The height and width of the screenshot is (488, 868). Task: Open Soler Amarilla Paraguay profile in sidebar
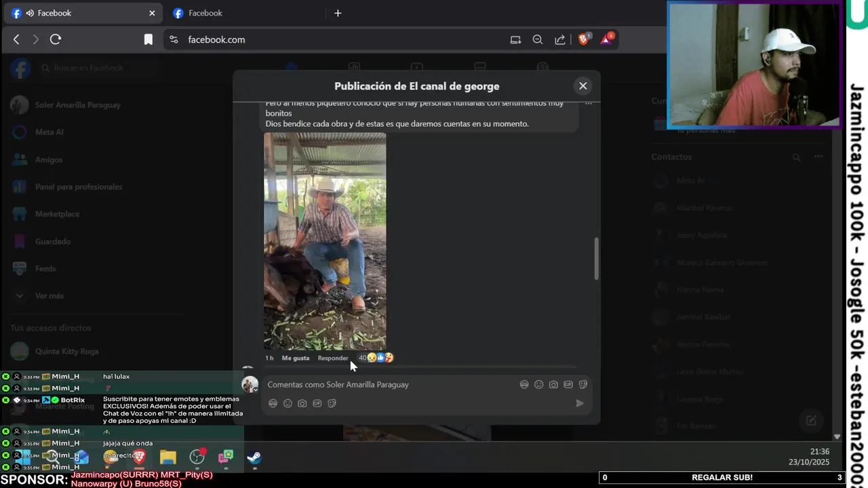[78, 105]
